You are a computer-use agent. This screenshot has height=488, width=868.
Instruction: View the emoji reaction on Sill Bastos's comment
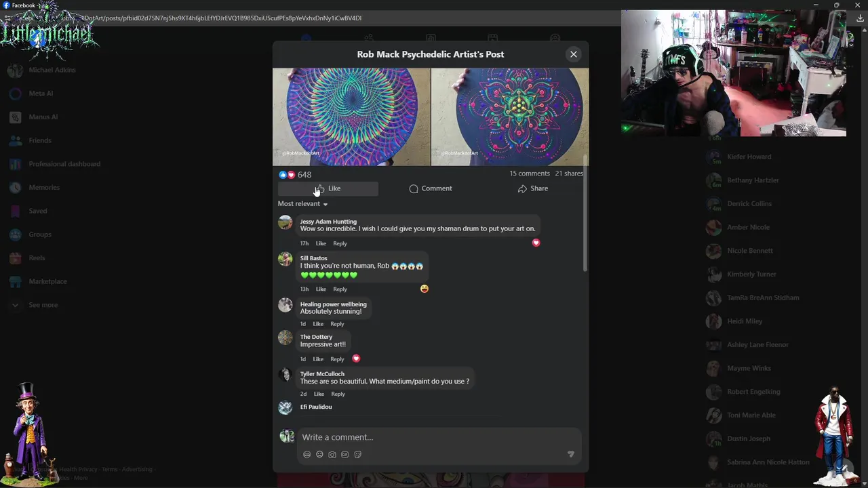click(x=425, y=289)
